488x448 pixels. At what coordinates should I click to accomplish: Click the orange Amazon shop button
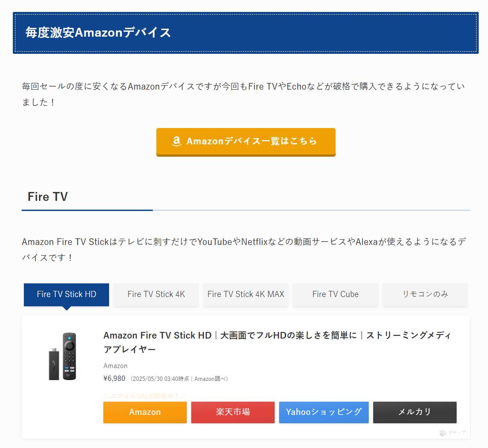click(145, 412)
